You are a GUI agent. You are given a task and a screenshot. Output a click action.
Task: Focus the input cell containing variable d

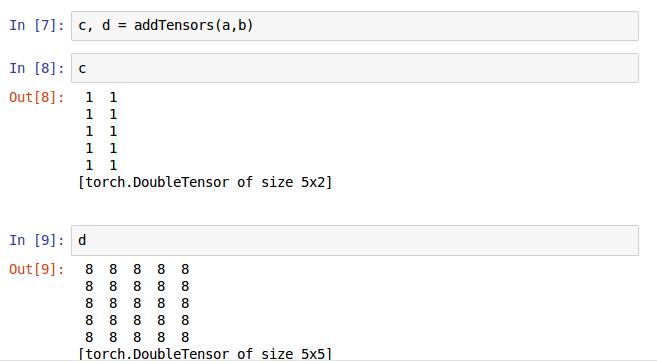(354, 240)
